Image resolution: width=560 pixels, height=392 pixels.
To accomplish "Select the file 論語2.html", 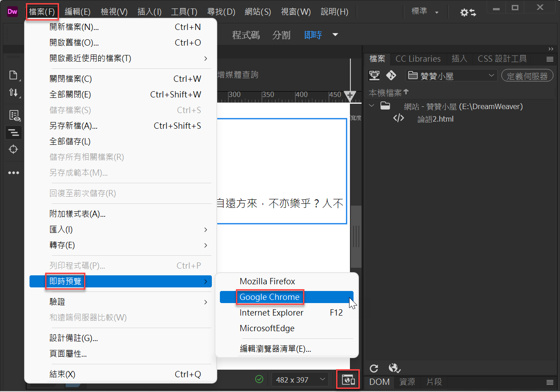I will coord(435,119).
